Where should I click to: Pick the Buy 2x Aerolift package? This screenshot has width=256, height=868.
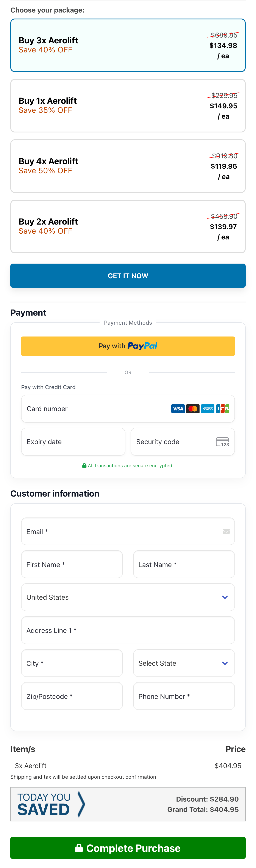128,226
